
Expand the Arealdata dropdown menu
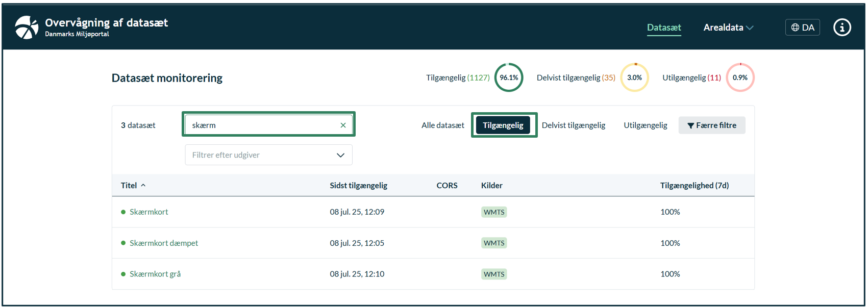728,28
